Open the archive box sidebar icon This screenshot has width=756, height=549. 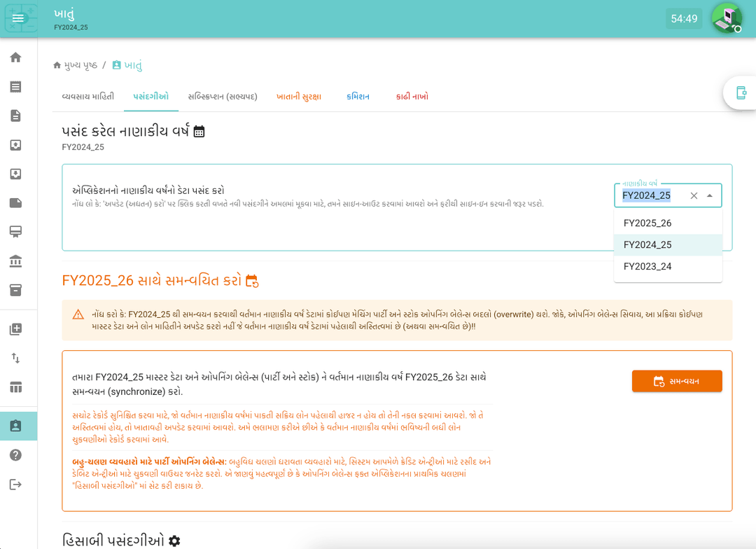(15, 290)
